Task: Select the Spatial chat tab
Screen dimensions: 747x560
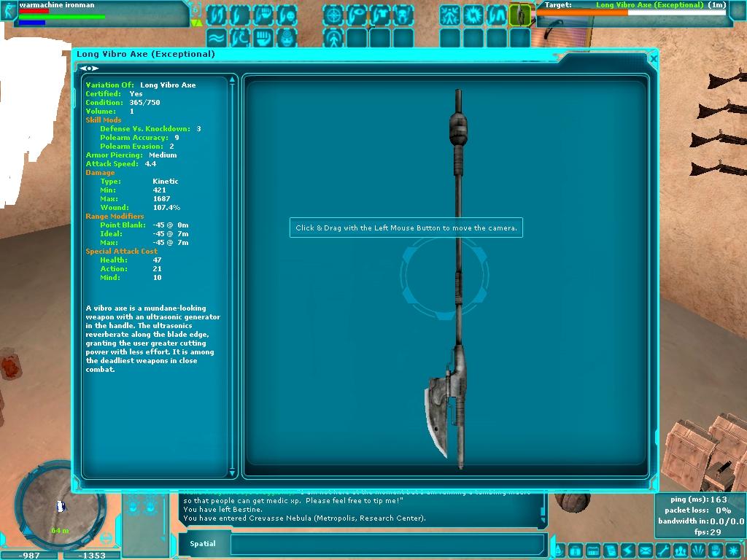Action: (203, 544)
